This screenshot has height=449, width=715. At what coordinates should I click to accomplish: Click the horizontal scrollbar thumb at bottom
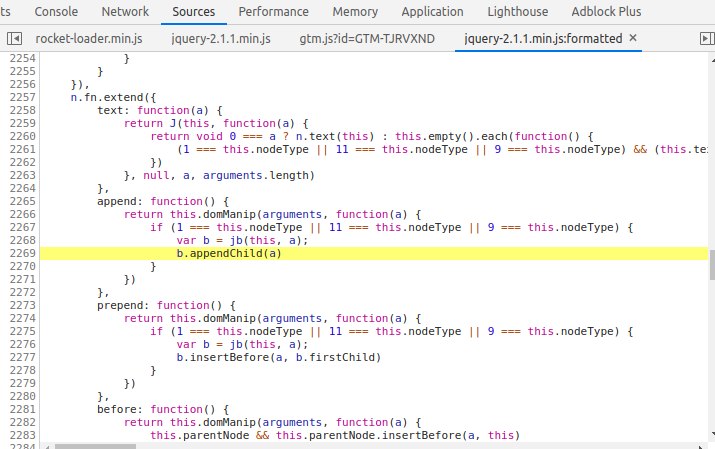pos(95,447)
